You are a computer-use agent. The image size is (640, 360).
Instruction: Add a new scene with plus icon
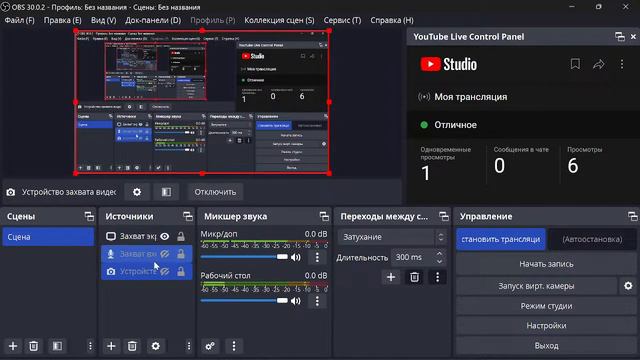pyautogui.click(x=13, y=346)
